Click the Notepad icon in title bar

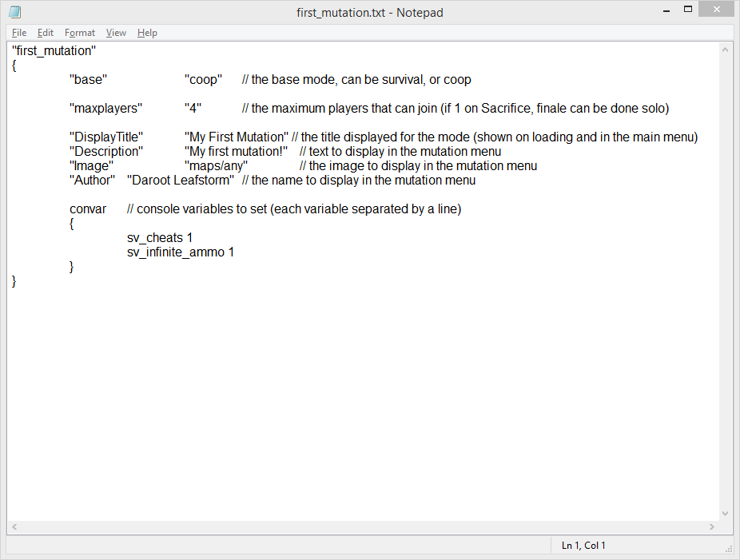click(15, 12)
